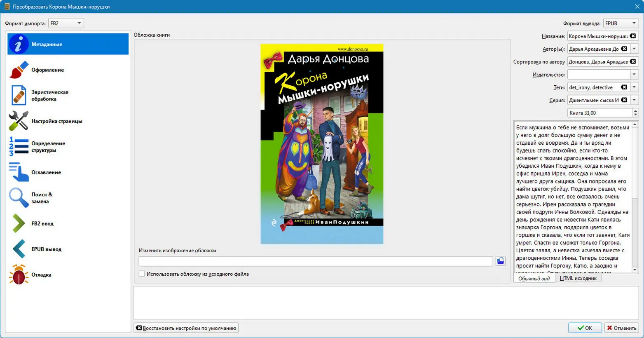Open the Метаданные section in the sidebar
The width and height of the screenshot is (644, 338).
pos(68,44)
